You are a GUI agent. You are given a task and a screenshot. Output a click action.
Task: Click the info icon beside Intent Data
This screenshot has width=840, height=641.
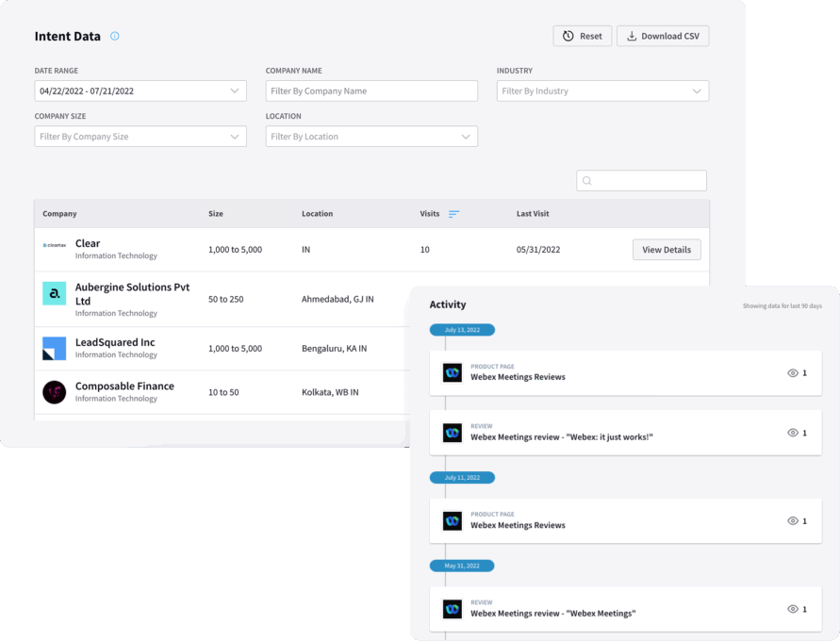pyautogui.click(x=115, y=36)
